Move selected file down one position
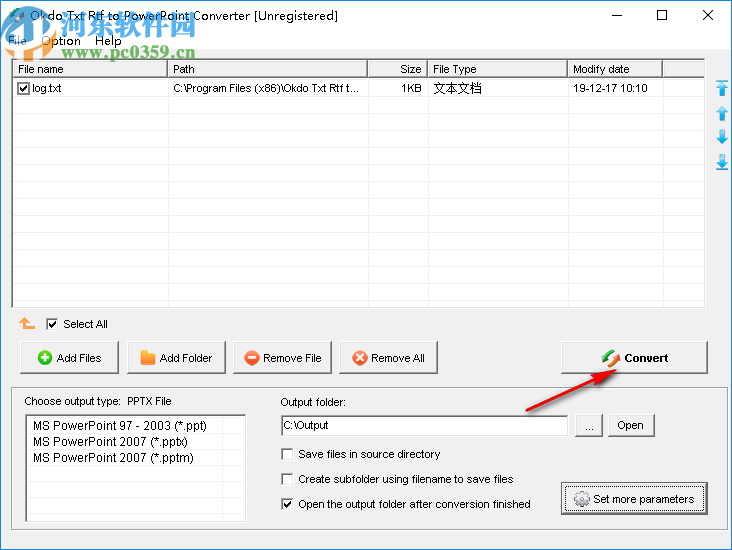732x550 pixels. point(722,137)
